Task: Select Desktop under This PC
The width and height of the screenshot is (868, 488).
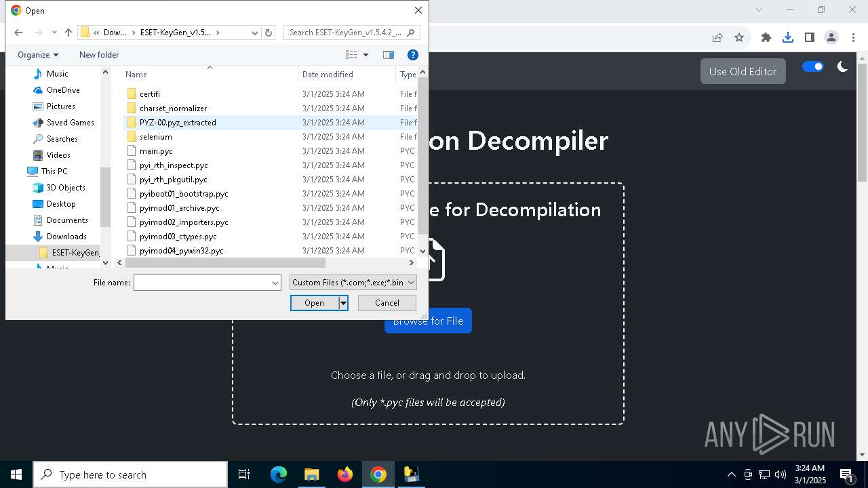Action: point(61,204)
